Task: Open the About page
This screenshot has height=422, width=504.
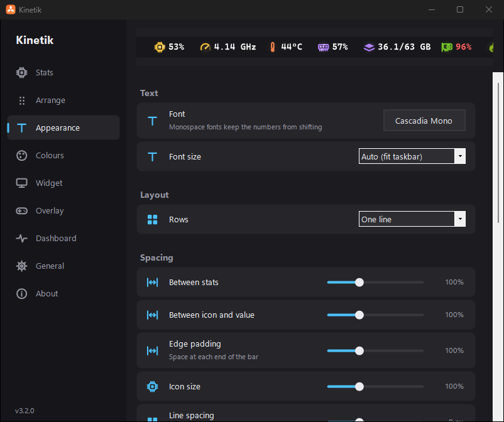Action: point(63,293)
